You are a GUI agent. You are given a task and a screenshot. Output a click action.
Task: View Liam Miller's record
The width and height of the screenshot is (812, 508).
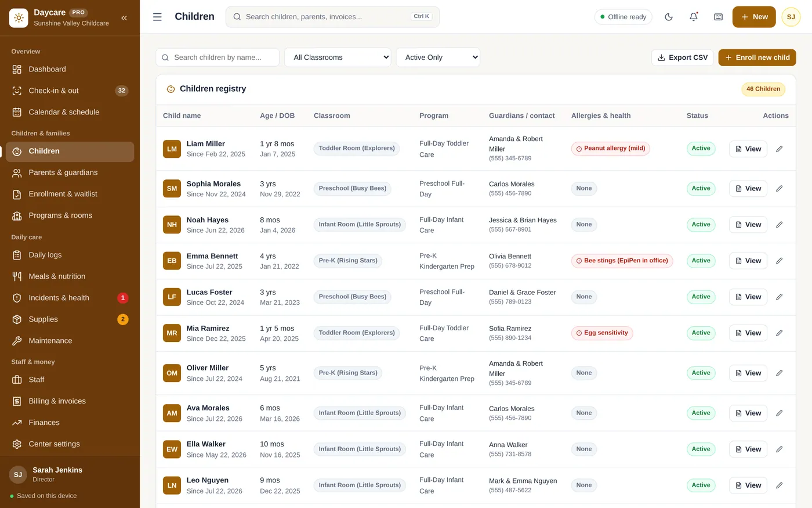[x=748, y=149]
